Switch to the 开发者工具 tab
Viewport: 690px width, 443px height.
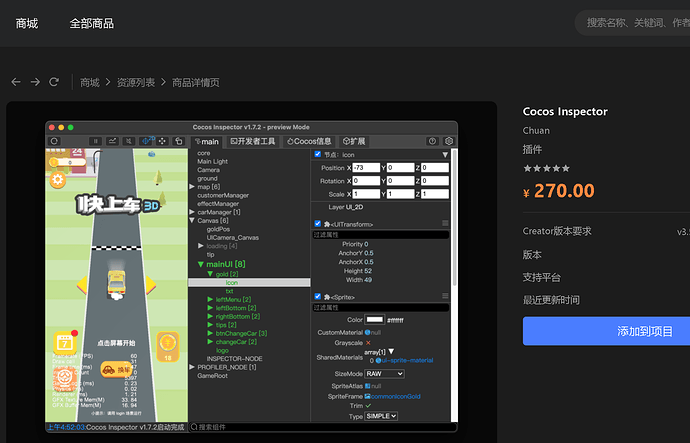[x=253, y=141]
